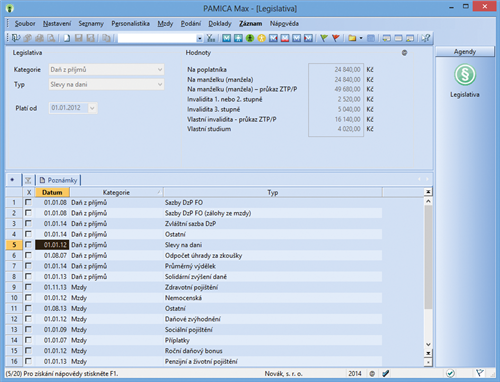The image size is (500, 382).
Task: Click the filter X icon beside search box
Action: point(210,38)
